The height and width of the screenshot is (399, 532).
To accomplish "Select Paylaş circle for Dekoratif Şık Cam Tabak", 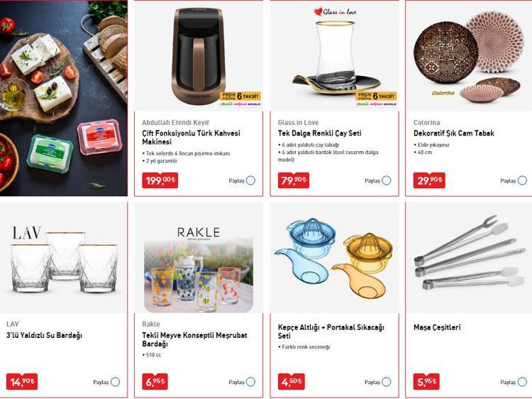I will (x=522, y=180).
